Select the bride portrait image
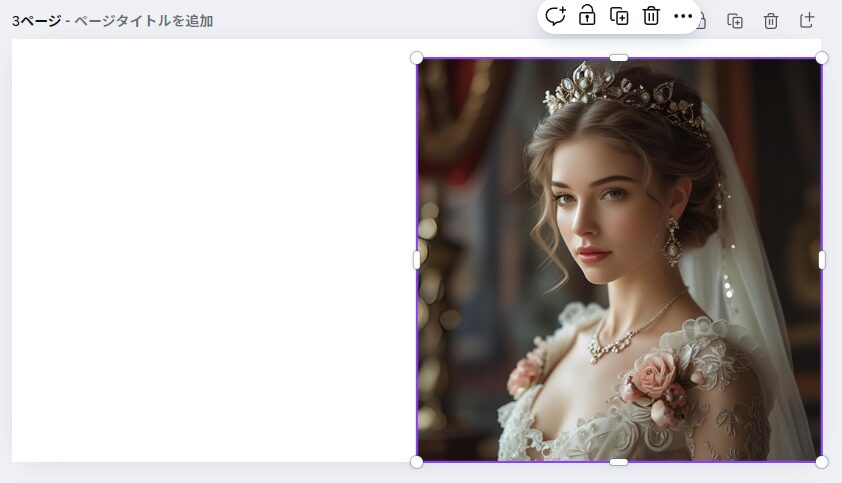The width and height of the screenshot is (842, 483). tap(619, 259)
